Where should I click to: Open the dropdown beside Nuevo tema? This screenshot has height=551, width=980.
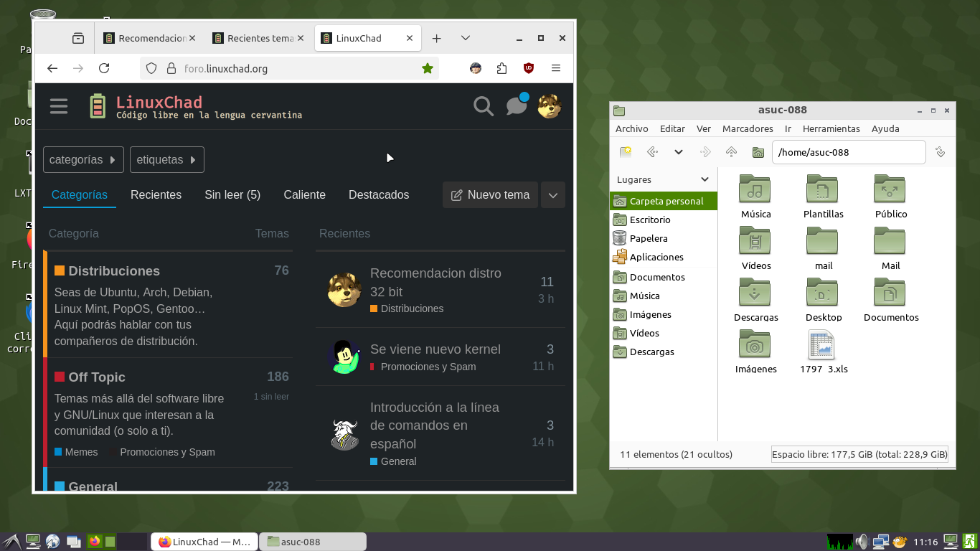pos(552,195)
